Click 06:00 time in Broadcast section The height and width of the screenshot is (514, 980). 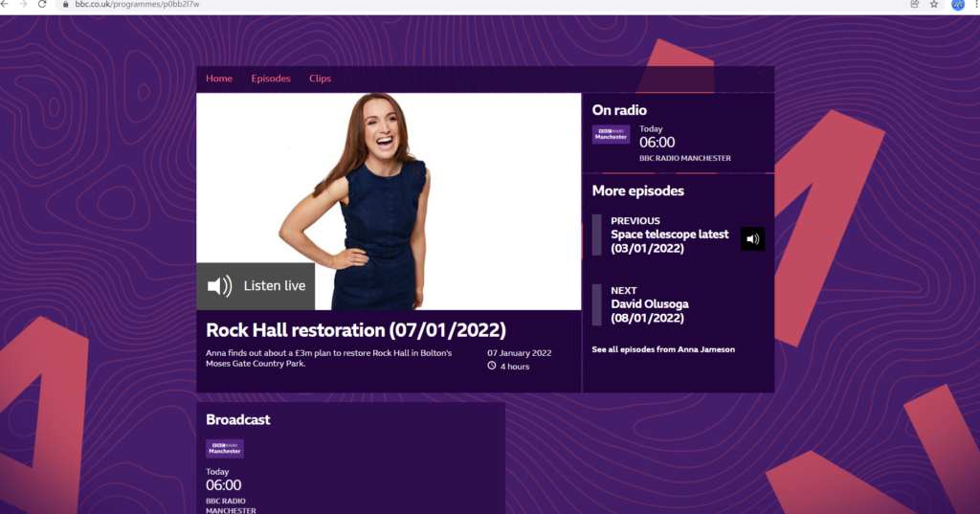[x=223, y=485]
